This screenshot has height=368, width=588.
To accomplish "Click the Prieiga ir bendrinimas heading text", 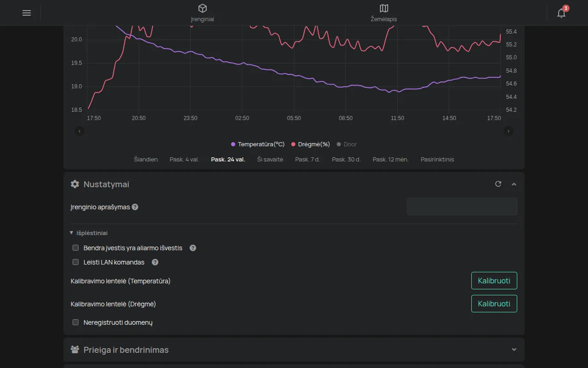I will tap(126, 350).
